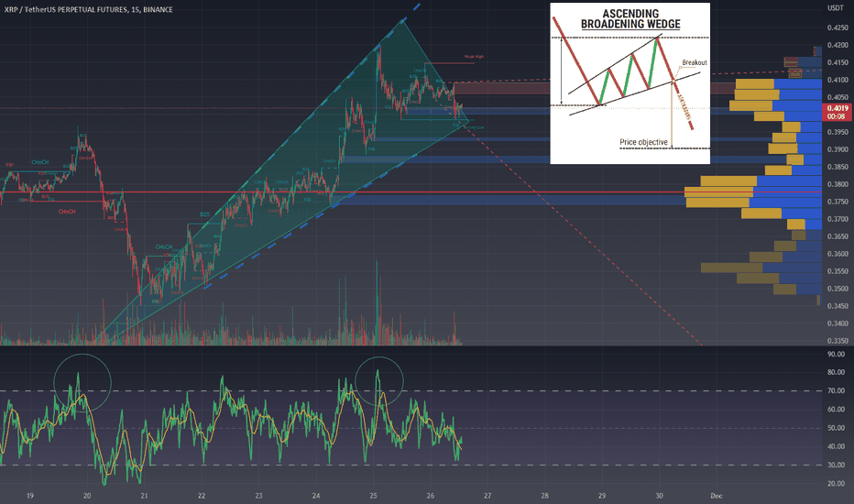Click date 30 on the time axis
Image resolution: width=854 pixels, height=504 pixels.
tap(659, 496)
